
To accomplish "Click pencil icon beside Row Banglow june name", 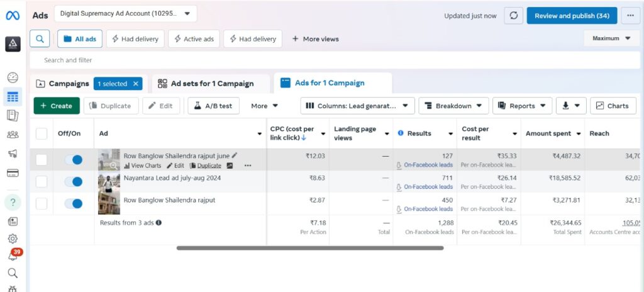I will pos(235,155).
